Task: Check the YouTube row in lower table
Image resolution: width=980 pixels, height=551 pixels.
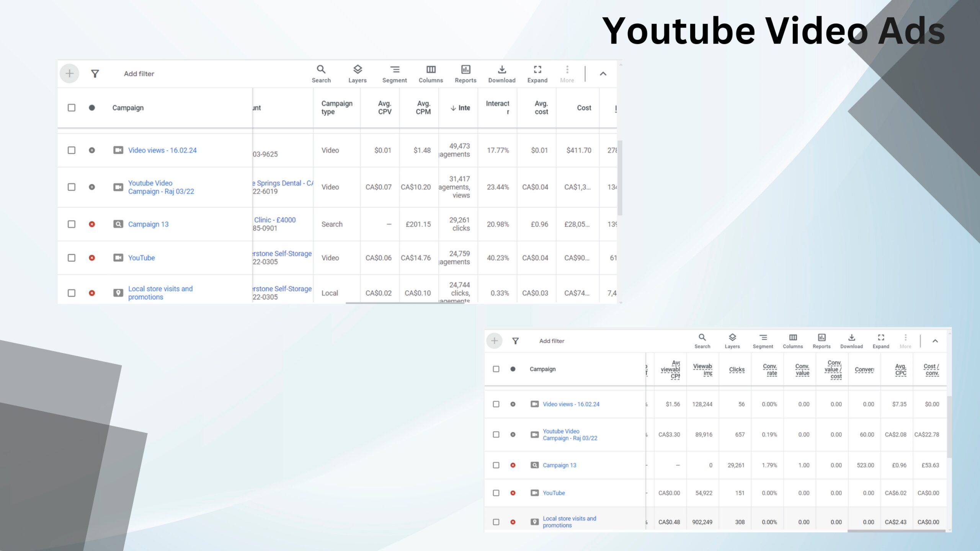Action: [496, 493]
